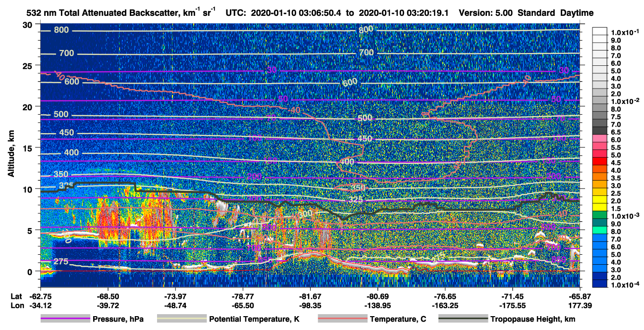This screenshot has width=644, height=330.
Task: Click the 'Daytime' word in the title
Action: point(577,12)
